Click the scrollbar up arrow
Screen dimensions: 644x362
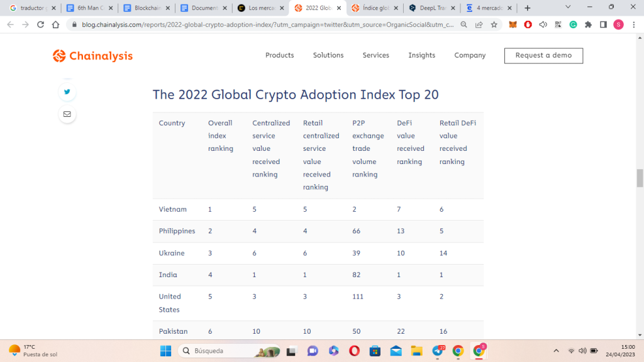click(640, 37)
